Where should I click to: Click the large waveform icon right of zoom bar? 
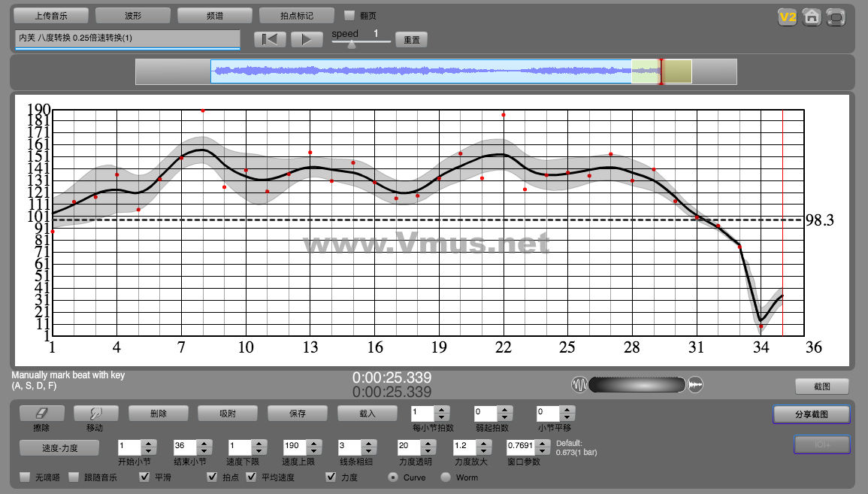(x=695, y=385)
